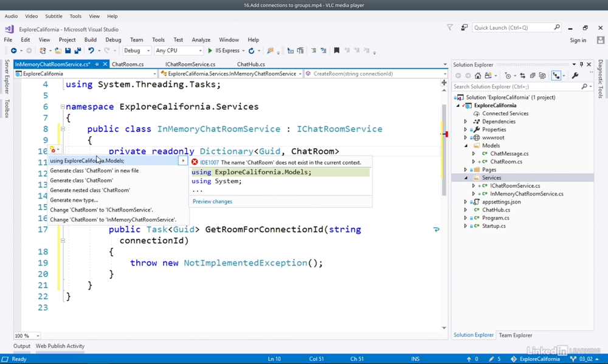Start IIS Express with green play icon
Image resolution: width=608 pixels, height=364 pixels.
[x=210, y=50]
